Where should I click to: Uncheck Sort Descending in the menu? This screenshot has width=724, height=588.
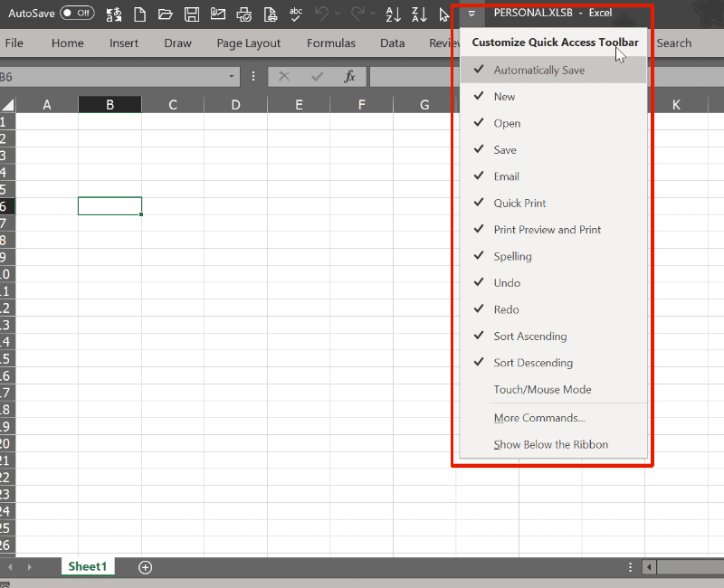click(553, 363)
